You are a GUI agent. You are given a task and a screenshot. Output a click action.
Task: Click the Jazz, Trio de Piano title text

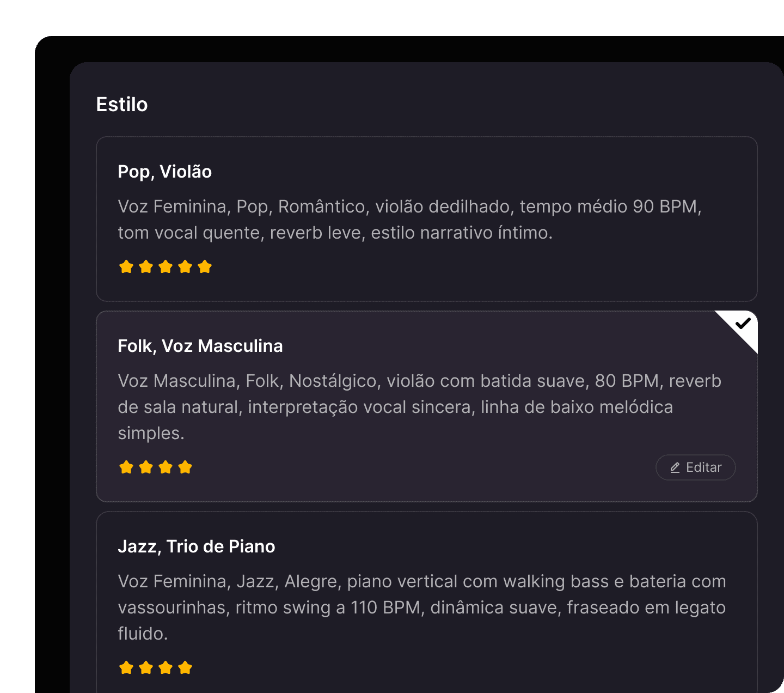pos(197,546)
